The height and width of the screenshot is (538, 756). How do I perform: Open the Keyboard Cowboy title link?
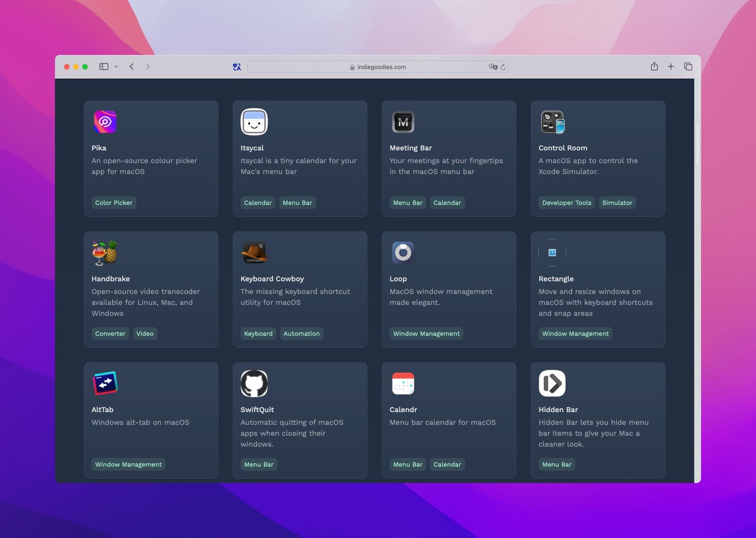tap(273, 279)
